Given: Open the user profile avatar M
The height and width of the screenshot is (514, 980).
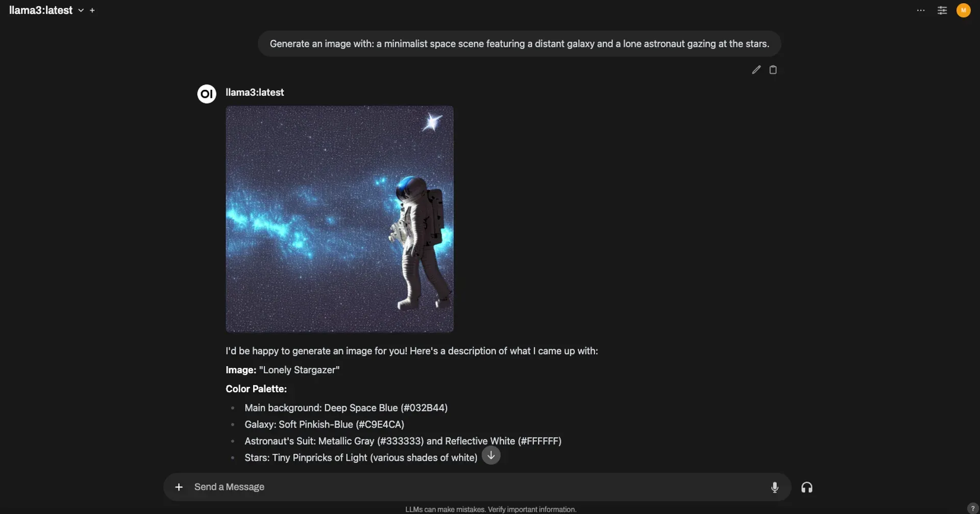Looking at the screenshot, I should 963,10.
